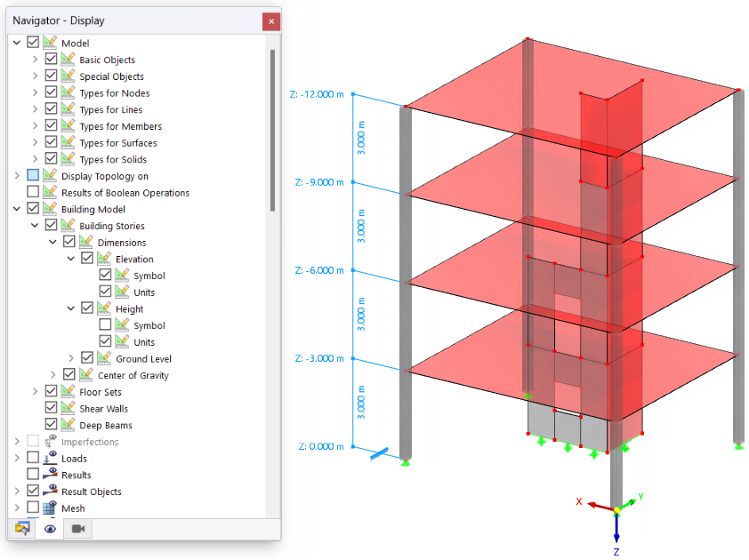Image resolution: width=749 pixels, height=560 pixels.
Task: Toggle the Display Topology on checkbox
Action: 33,176
